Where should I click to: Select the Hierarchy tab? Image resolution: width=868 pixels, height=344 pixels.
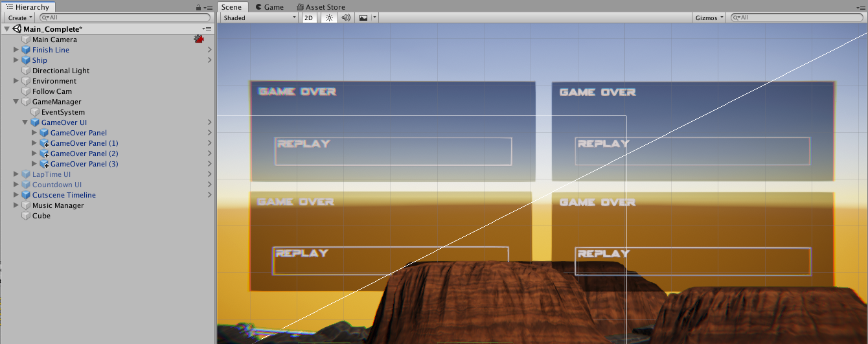point(27,6)
